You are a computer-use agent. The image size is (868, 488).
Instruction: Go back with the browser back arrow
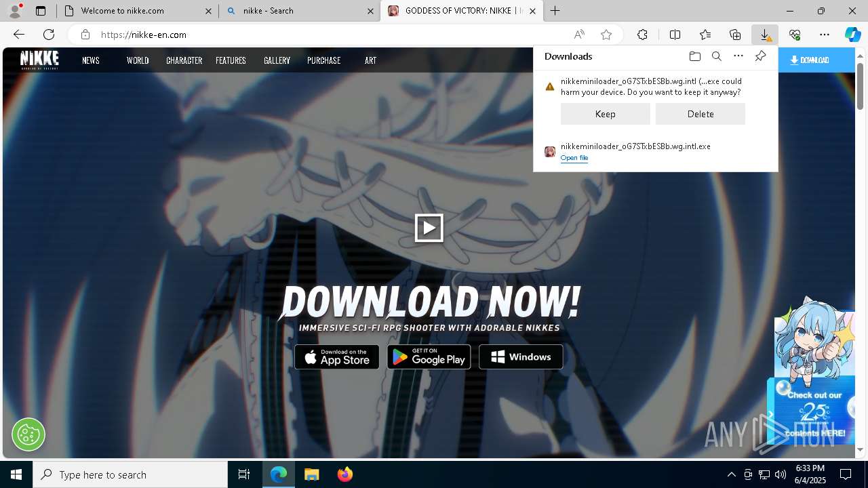[x=19, y=35]
